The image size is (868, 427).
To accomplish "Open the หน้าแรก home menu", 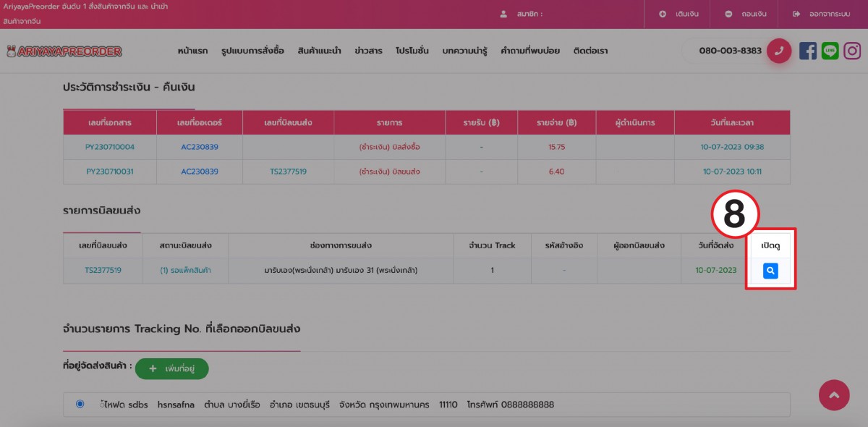I will (192, 51).
